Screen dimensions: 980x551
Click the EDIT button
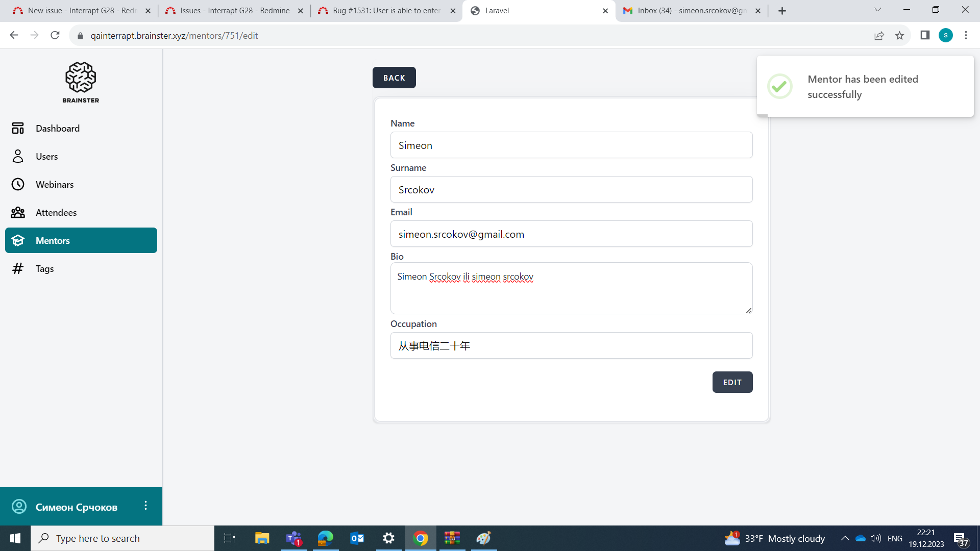click(x=732, y=382)
